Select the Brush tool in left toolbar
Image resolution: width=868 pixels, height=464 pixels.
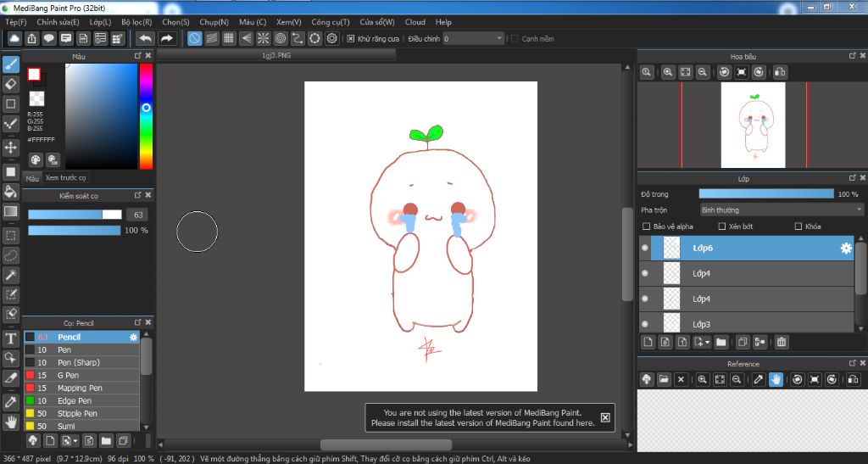click(10, 64)
